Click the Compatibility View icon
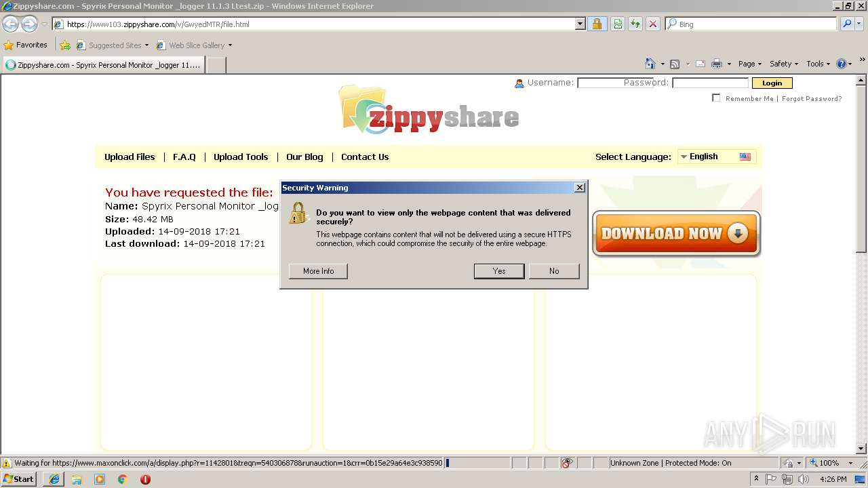 click(x=618, y=24)
